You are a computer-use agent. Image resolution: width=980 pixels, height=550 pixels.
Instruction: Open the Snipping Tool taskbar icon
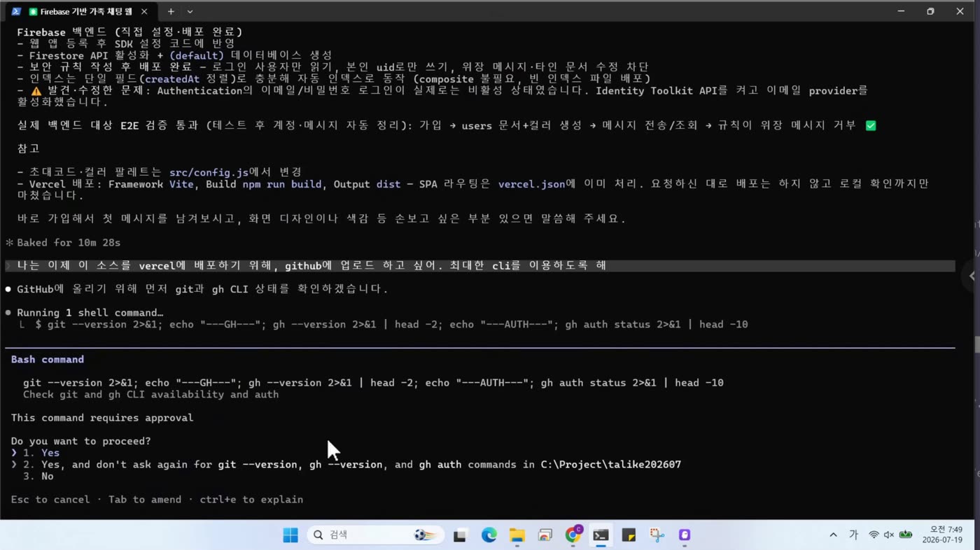[657, 535]
